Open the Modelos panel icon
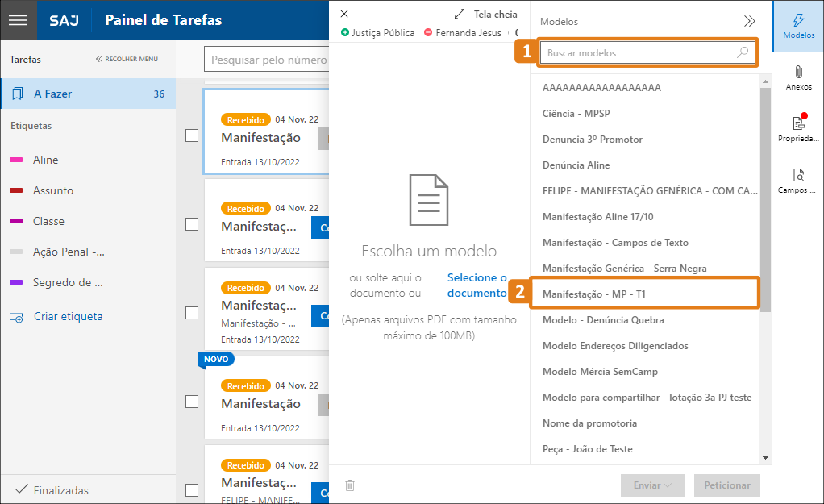Viewport: 824px width, 504px height. (x=798, y=26)
